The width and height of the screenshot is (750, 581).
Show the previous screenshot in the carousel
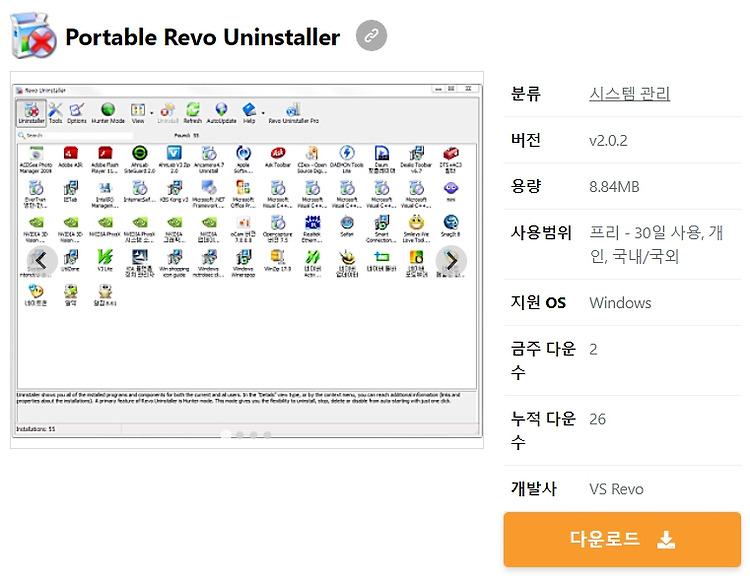pyautogui.click(x=41, y=261)
